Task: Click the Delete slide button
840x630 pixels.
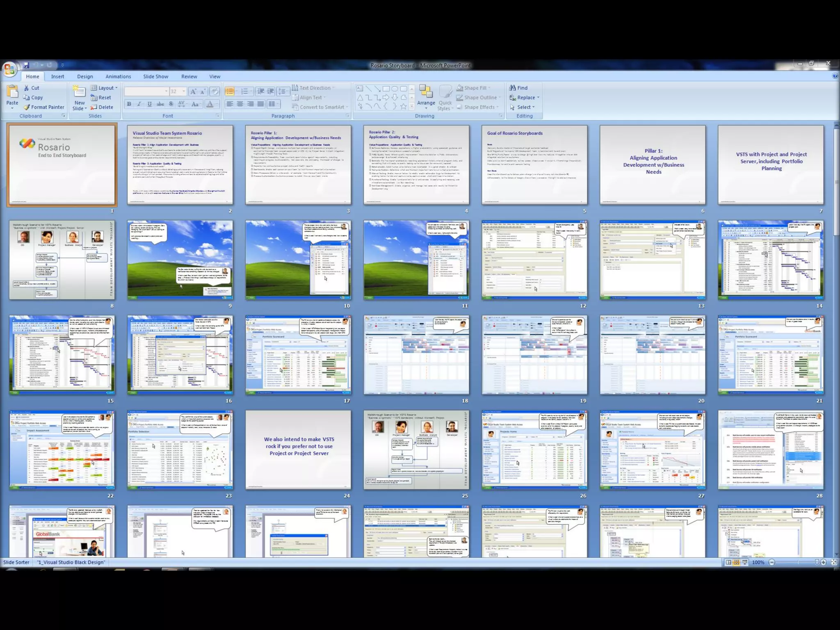Action: [102, 107]
